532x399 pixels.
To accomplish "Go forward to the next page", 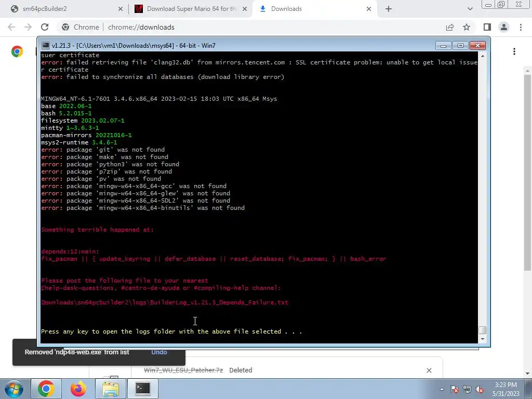I will tap(28, 27).
